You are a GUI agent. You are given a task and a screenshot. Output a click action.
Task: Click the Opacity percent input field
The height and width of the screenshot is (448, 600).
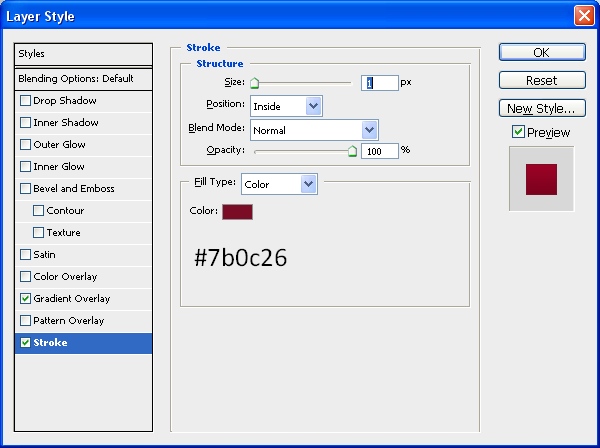pos(380,151)
